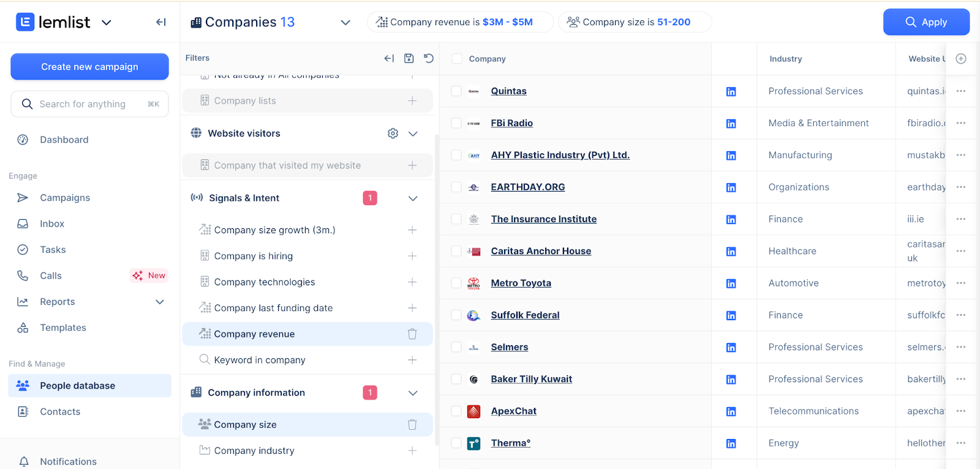Click the Create new campaign button
Viewport: 980px width, 469px height.
pos(89,67)
